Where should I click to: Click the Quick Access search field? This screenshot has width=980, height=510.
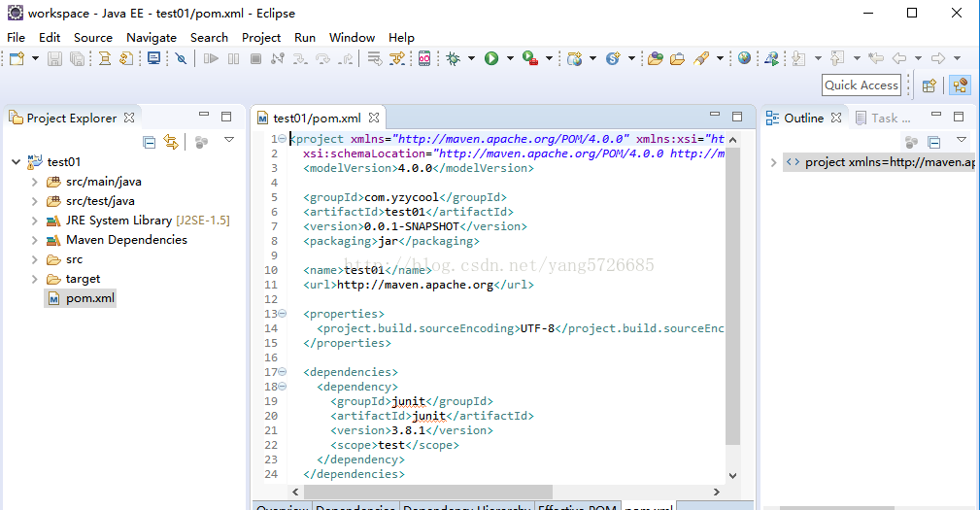862,85
